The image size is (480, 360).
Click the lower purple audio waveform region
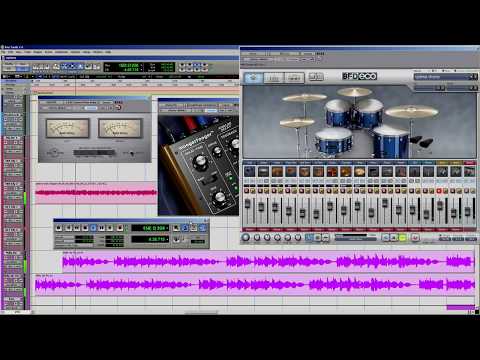(255, 285)
